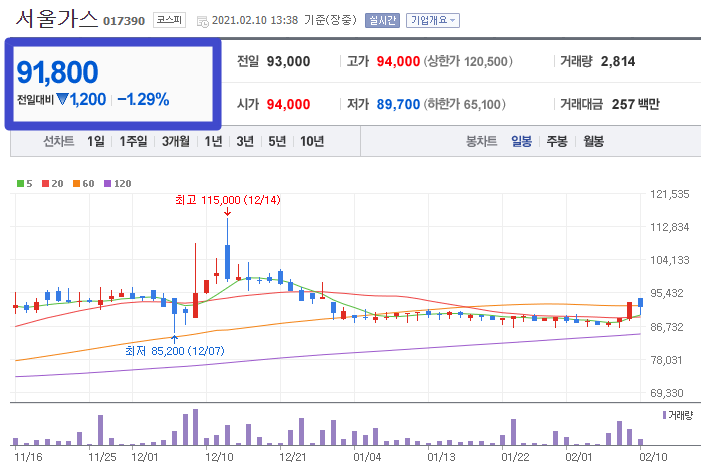Click the 상한가 120,500 text

(468, 61)
